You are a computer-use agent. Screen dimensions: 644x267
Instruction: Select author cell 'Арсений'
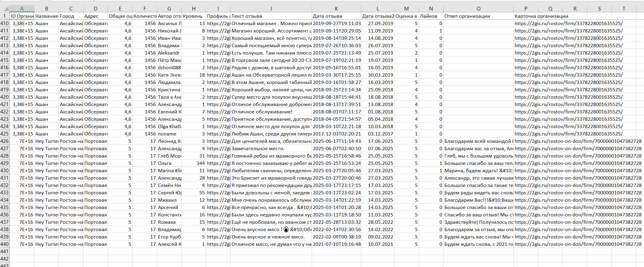pos(169,207)
